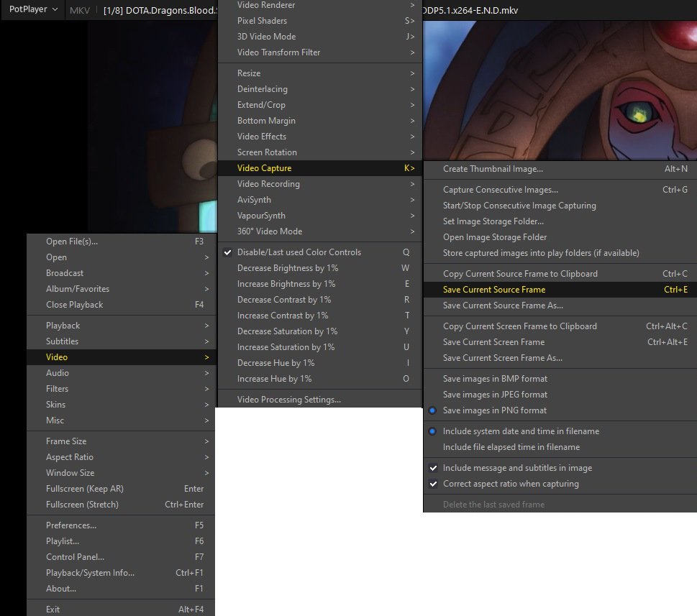Expand the Bottom Margin submenu
Image resolution: width=697 pixels, height=616 pixels.
319,121
